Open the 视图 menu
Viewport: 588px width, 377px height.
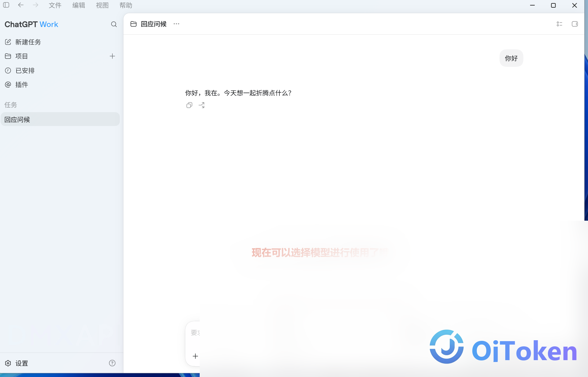click(x=102, y=5)
